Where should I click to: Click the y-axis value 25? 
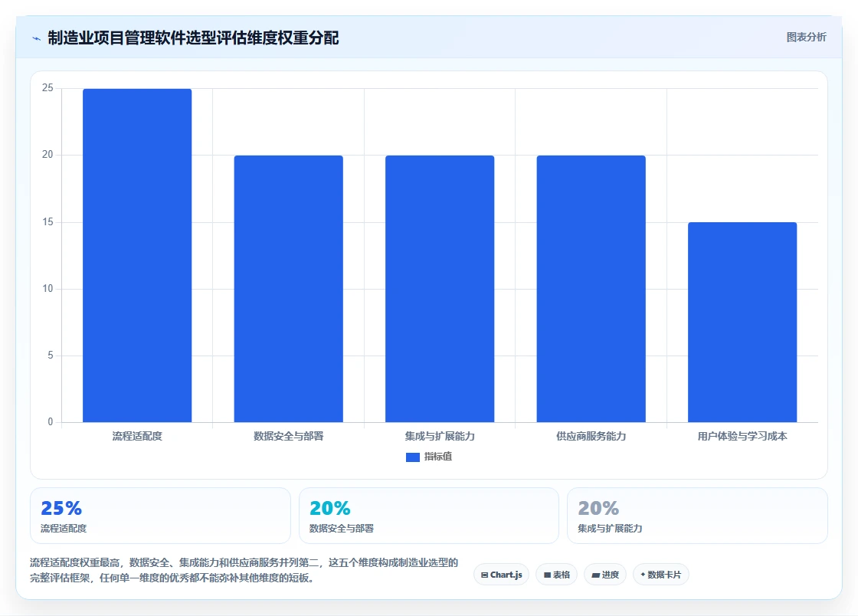47,88
